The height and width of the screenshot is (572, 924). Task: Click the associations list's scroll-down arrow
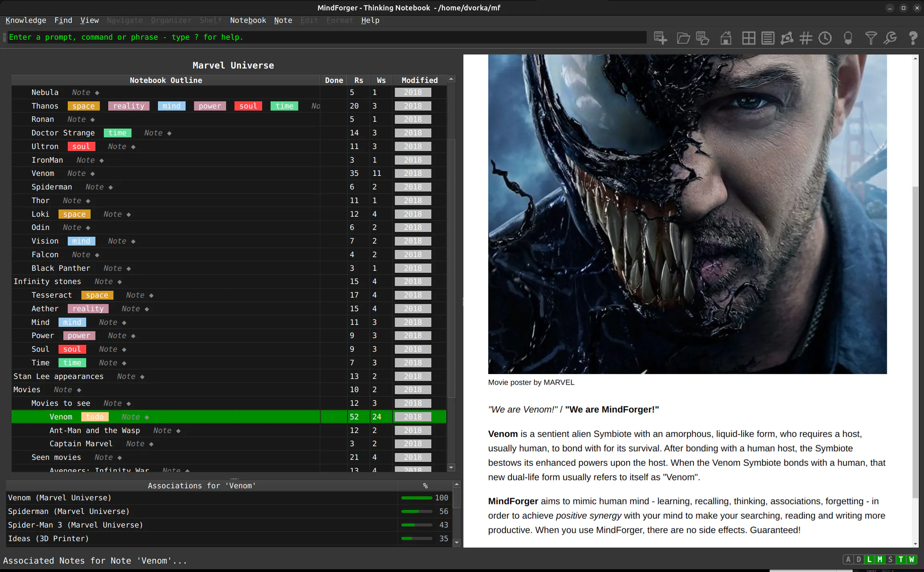[457, 543]
